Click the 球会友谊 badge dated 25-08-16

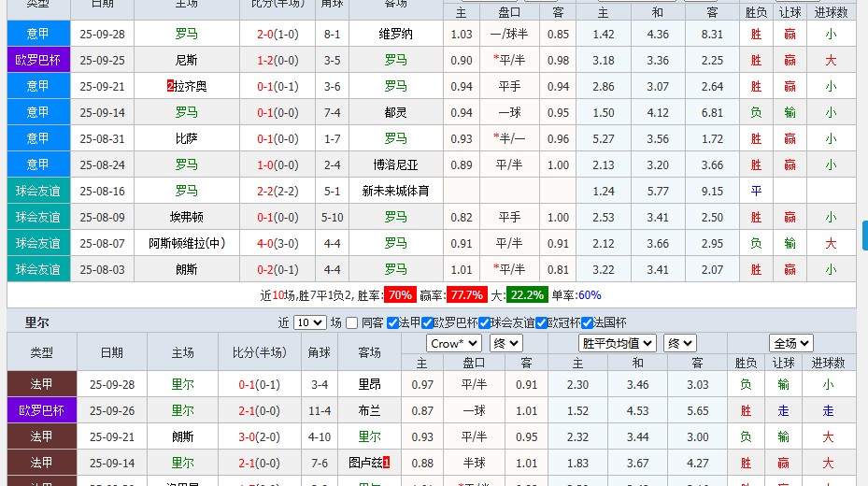37,191
